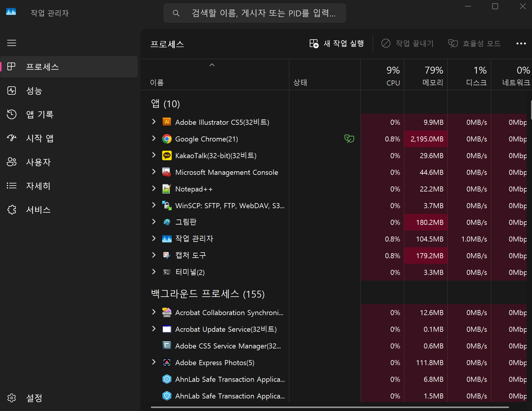Open the hamburger navigation menu
The height and width of the screenshot is (411, 532).
12,43
